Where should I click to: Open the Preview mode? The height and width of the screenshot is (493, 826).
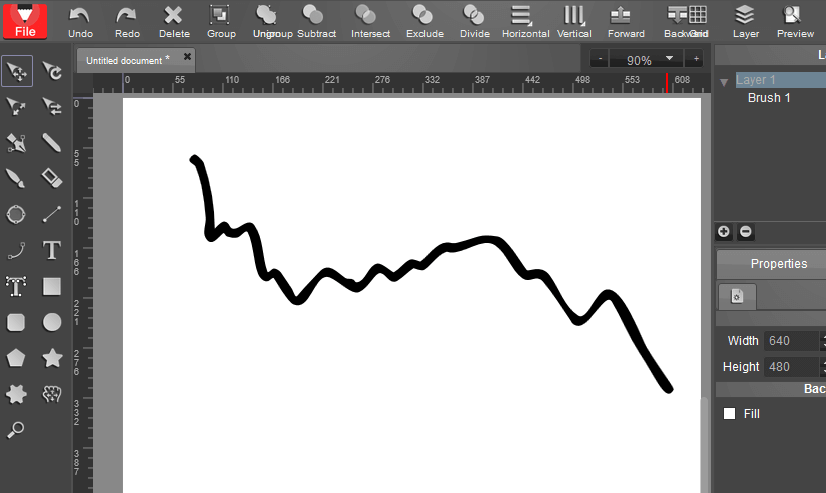pyautogui.click(x=795, y=22)
